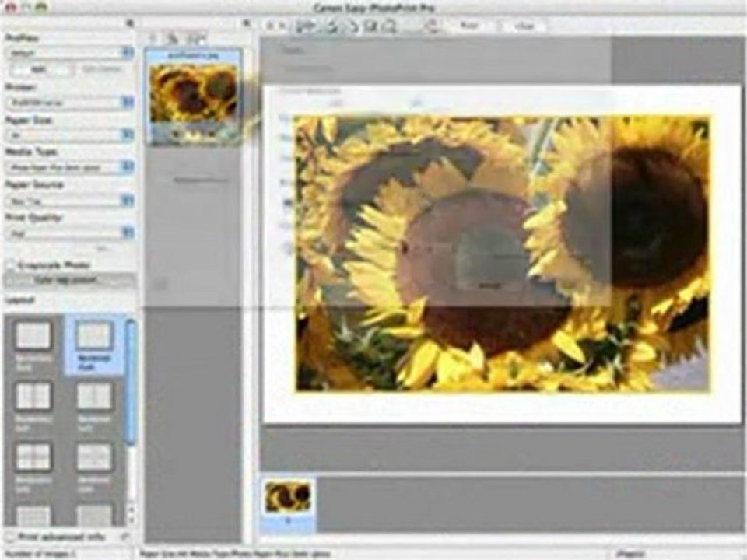Open the Paper Size dropdown
This screenshot has height=560, width=747.
(69, 135)
